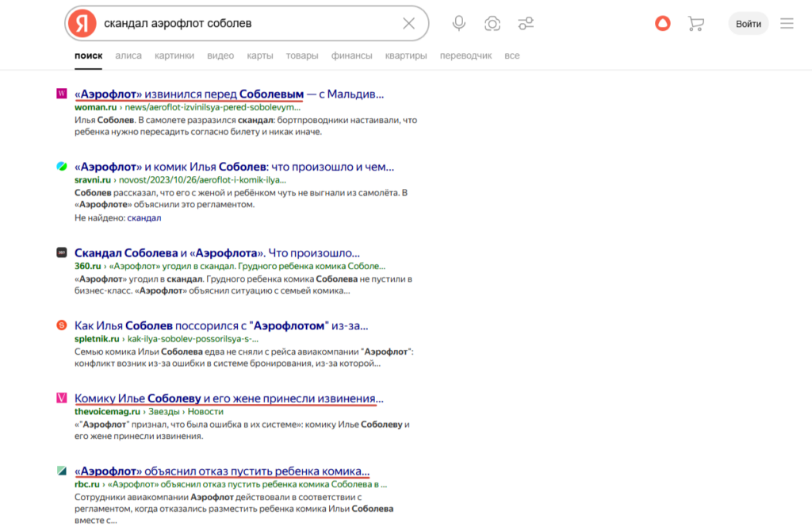The image size is (812, 527).
Task: Click snippet '«Аэрофлот» угодил в скандал. Грудного'
Action: (243, 284)
